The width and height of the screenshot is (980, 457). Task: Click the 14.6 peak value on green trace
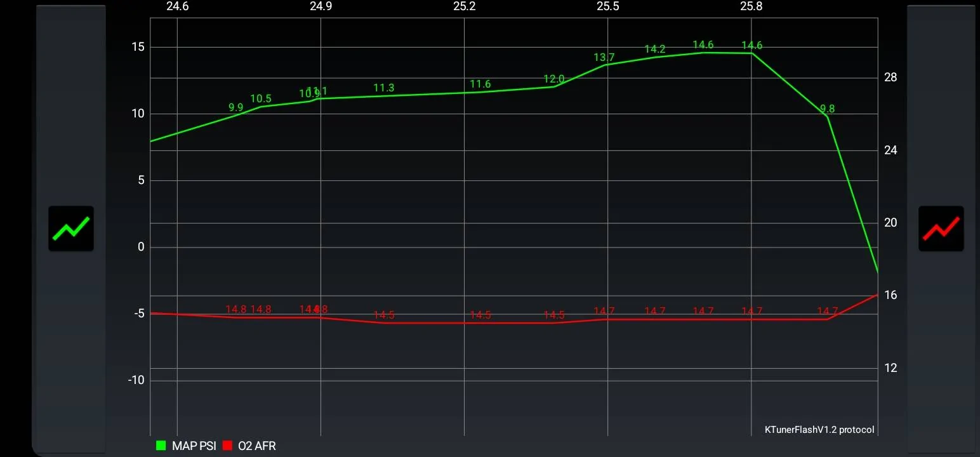pyautogui.click(x=704, y=45)
